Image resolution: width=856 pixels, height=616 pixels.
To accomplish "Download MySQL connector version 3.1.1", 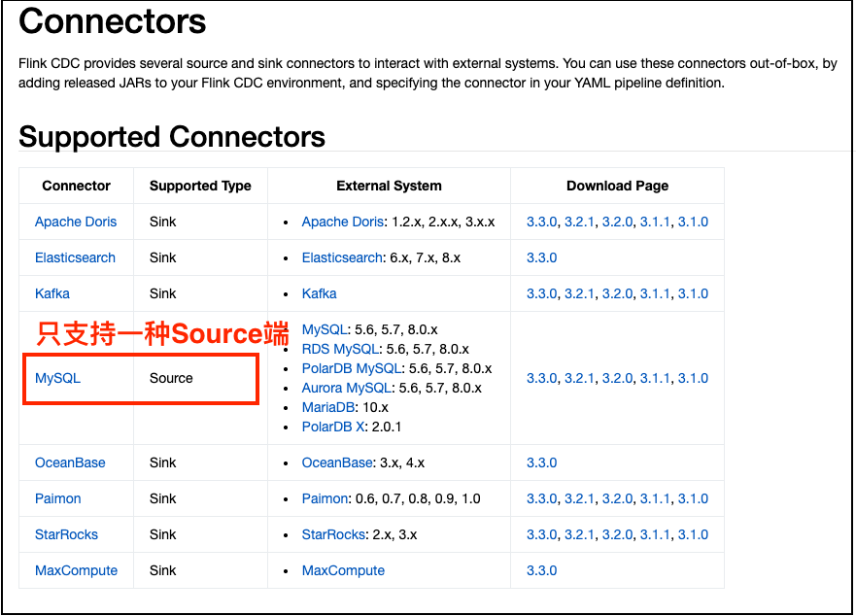I will click(x=655, y=378).
